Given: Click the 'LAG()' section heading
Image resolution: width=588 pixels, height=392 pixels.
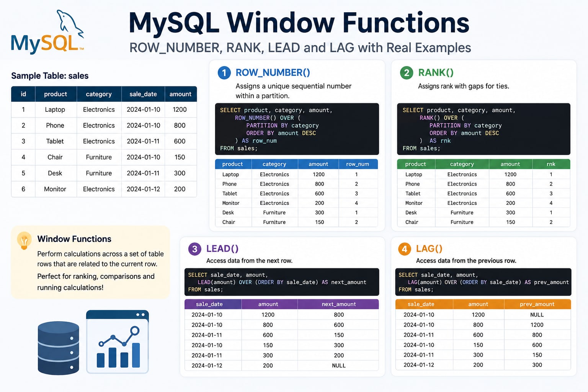Looking at the screenshot, I should (x=429, y=249).
